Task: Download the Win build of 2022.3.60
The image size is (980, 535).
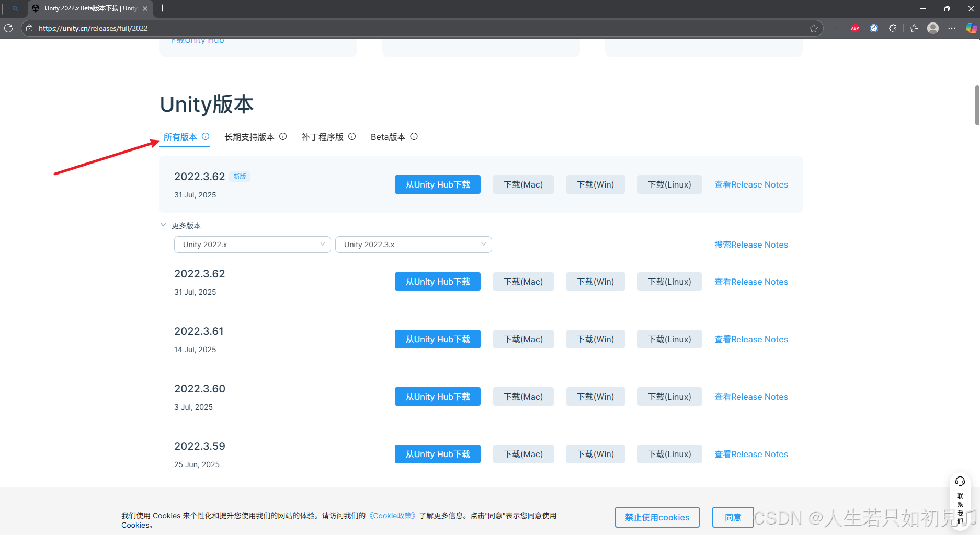Action: 596,397
